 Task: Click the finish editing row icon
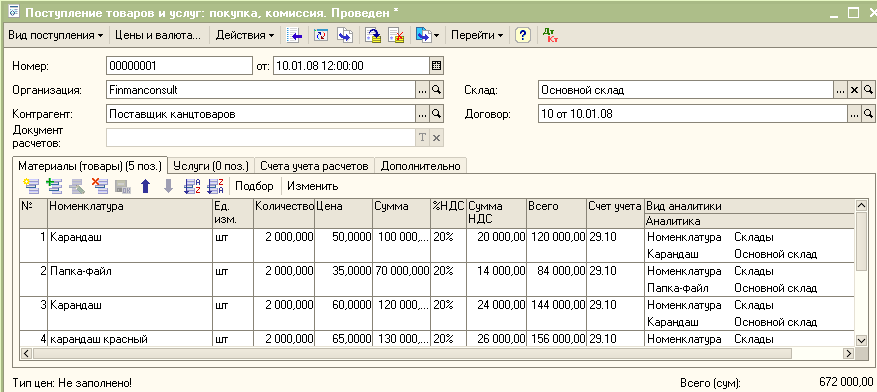[x=122, y=186]
